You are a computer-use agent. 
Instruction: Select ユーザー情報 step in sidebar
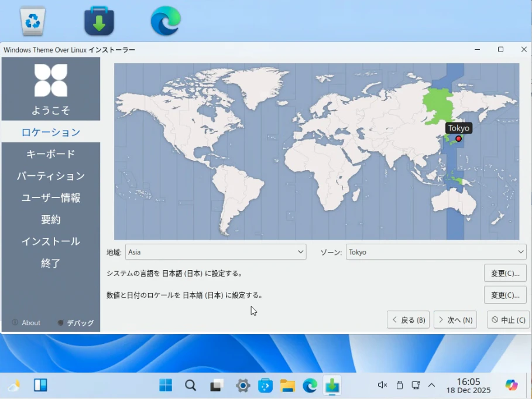(51, 197)
